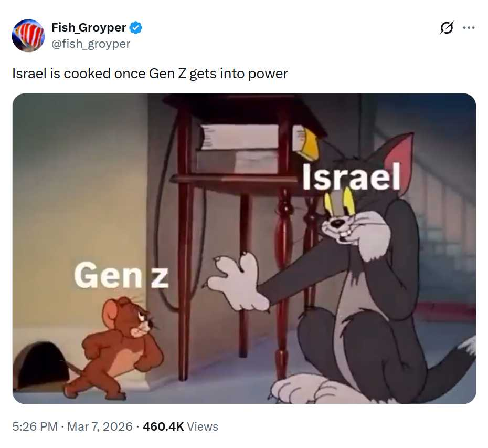488x448 pixels.
Task: Open the Fish_Groyper profile avatar
Action: (x=28, y=36)
